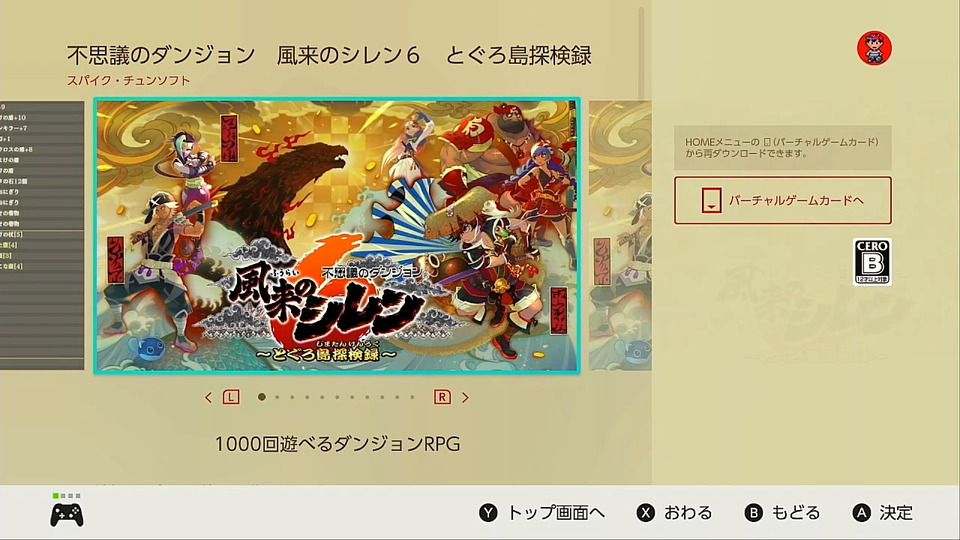Image resolution: width=960 pixels, height=540 pixels.
Task: Select the last carousel page dot
Action: (x=412, y=397)
